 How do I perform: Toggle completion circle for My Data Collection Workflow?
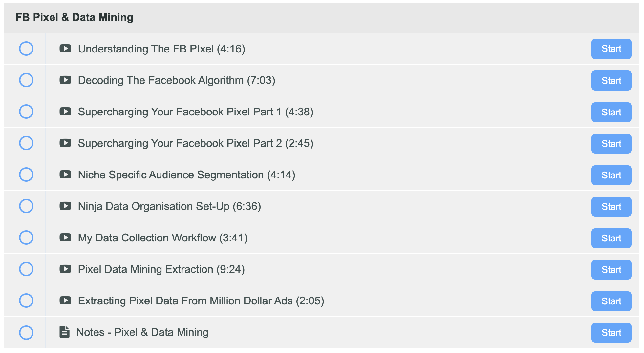pos(26,238)
